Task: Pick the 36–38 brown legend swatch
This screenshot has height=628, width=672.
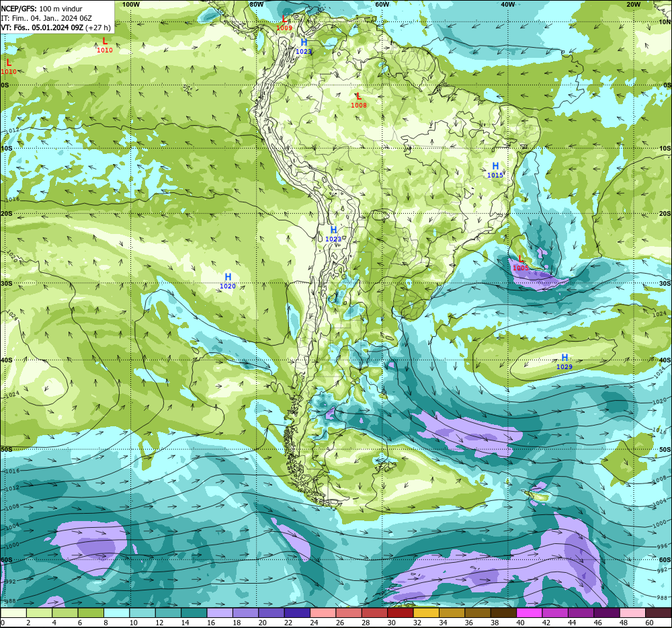Action: pos(478,613)
